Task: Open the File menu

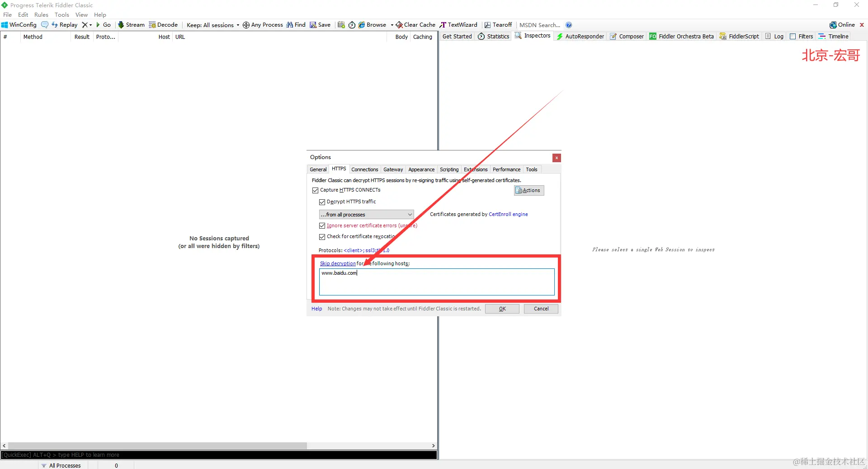Action: pyautogui.click(x=7, y=14)
